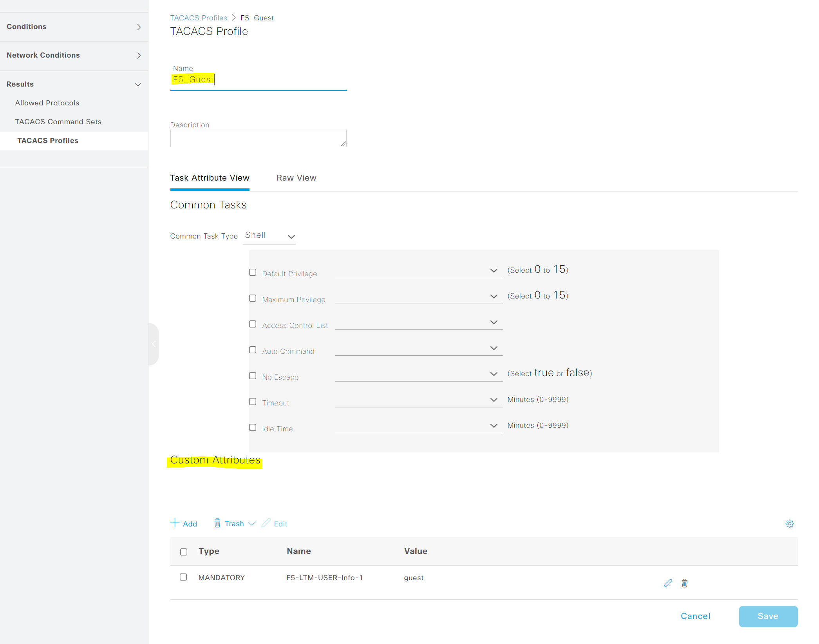Switch to the Task Attribute View tab
819x644 pixels.
[x=210, y=178]
